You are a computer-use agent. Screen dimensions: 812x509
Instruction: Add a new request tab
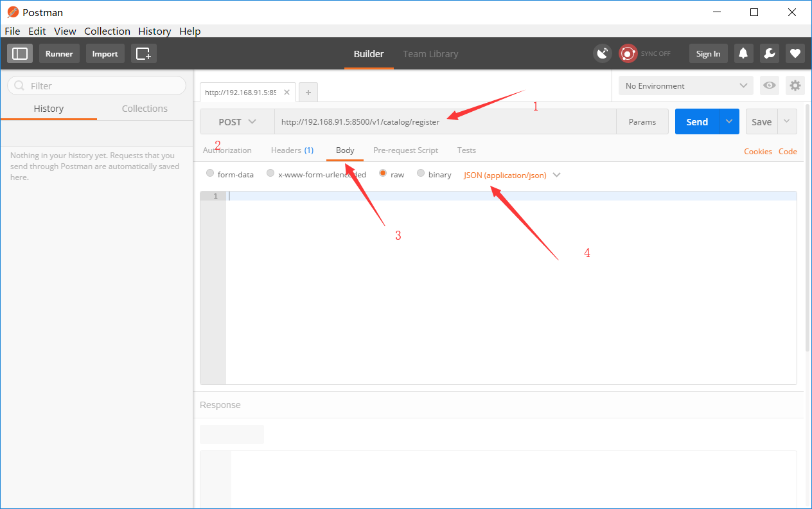click(x=308, y=93)
